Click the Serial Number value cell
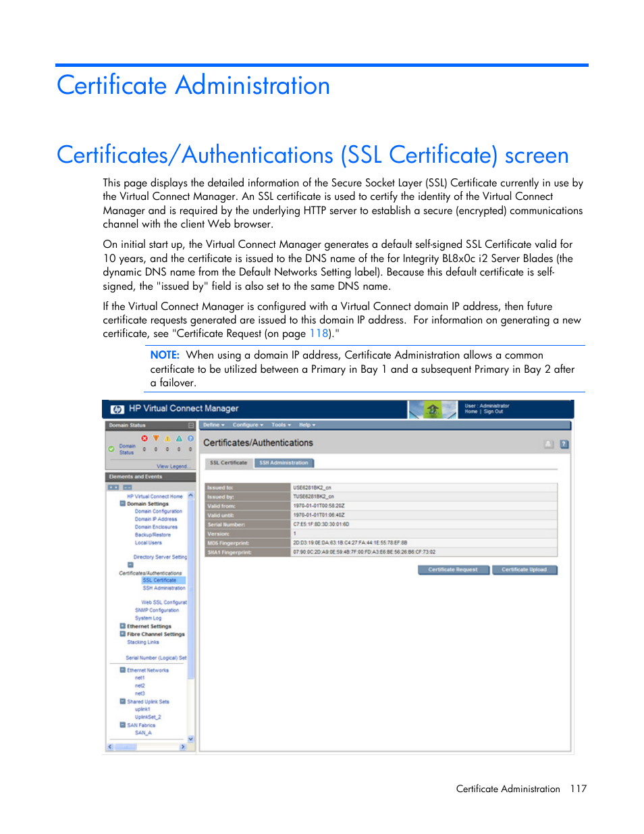Screen dimensions: 644x834 [424, 524]
